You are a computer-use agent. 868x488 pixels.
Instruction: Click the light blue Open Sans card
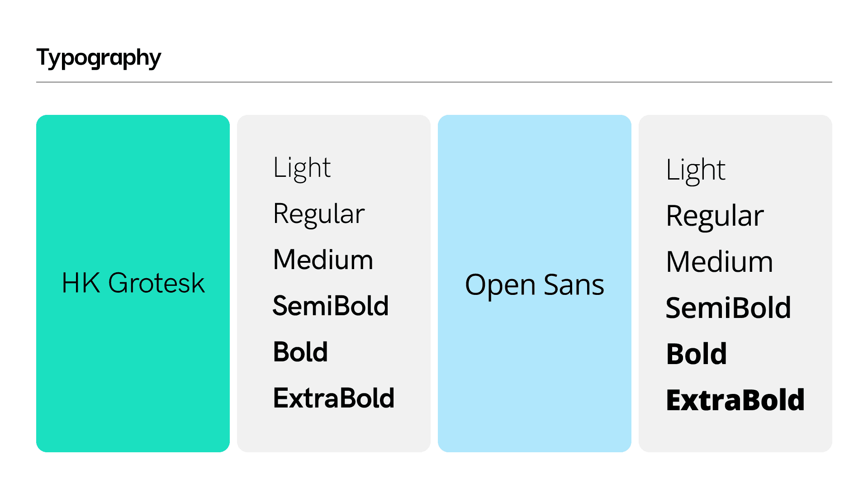[535, 284]
